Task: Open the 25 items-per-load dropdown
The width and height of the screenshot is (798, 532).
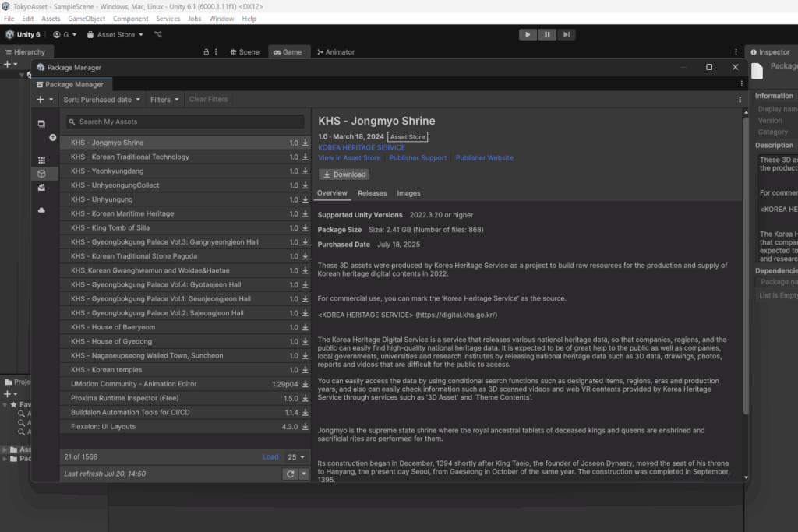Action: click(295, 456)
